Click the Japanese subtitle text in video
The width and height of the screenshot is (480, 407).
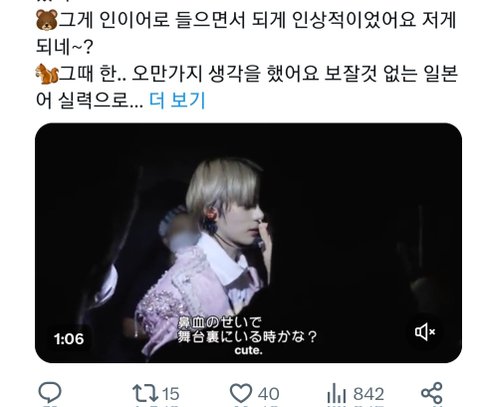pyautogui.click(x=247, y=330)
